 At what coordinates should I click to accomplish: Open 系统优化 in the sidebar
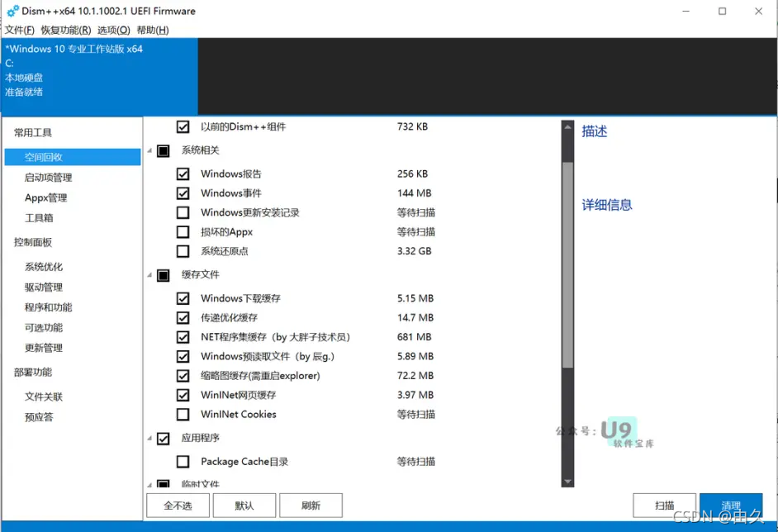click(44, 267)
